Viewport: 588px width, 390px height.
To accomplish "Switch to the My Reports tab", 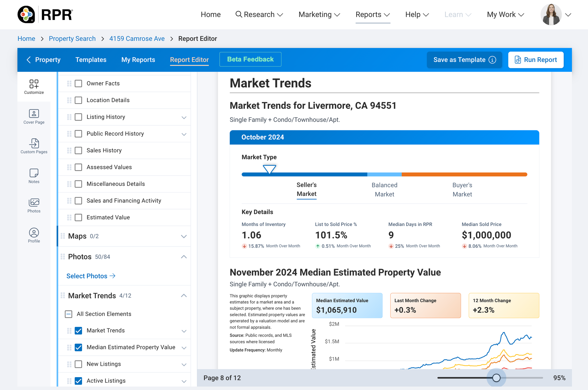I will tap(138, 60).
